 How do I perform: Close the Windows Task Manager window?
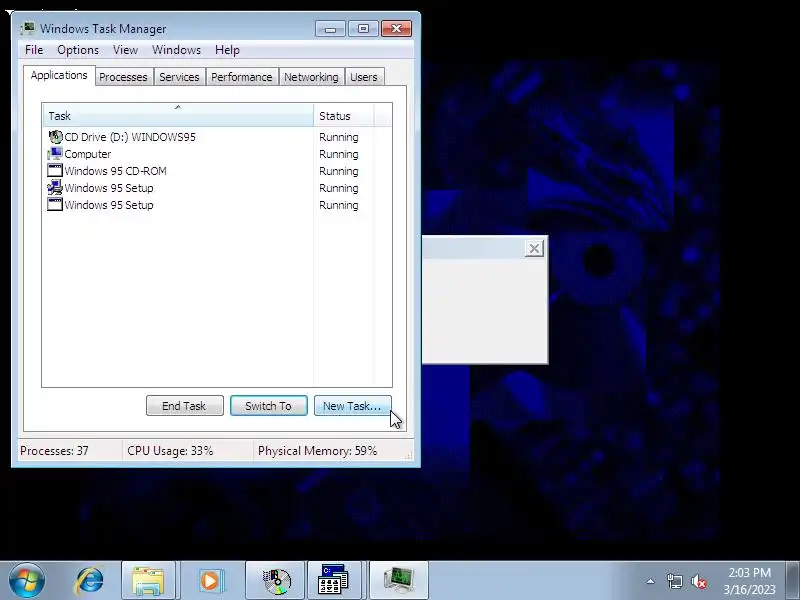click(396, 29)
